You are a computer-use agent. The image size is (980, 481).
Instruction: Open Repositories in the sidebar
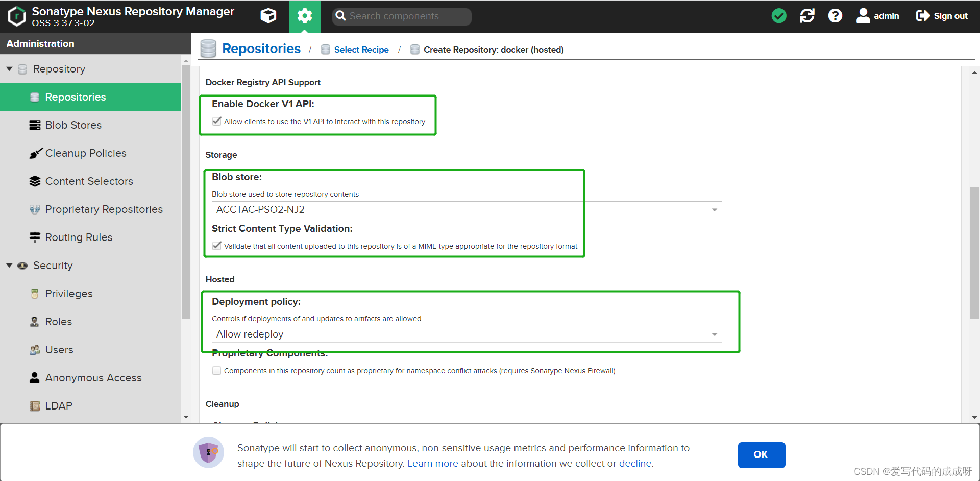click(x=90, y=97)
